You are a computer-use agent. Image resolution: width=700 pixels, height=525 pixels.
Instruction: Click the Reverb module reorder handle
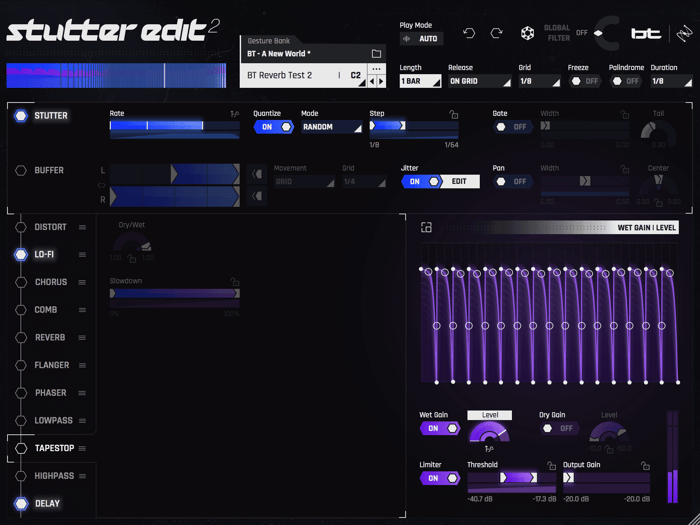(x=83, y=338)
